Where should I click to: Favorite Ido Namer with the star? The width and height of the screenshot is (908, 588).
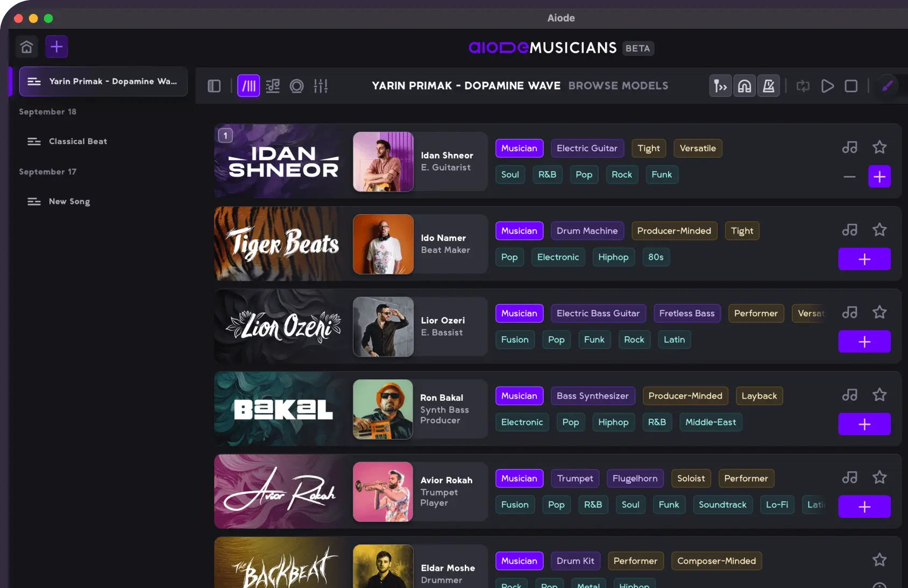pyautogui.click(x=879, y=230)
